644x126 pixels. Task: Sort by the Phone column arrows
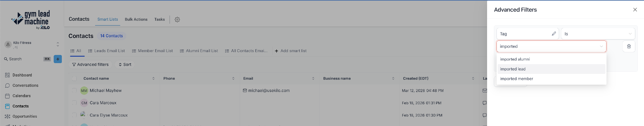pyautogui.click(x=233, y=79)
